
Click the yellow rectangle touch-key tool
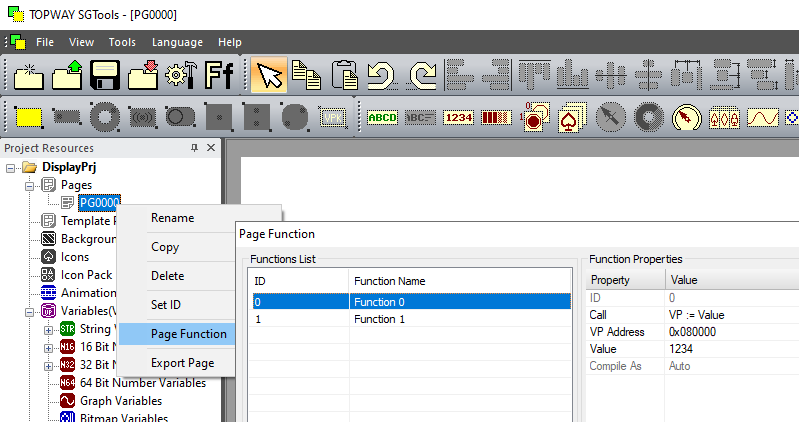(29, 117)
